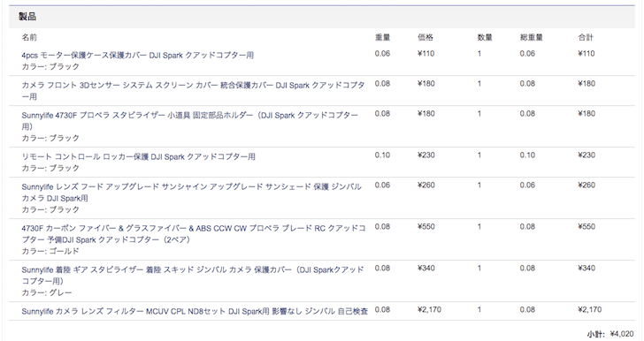Click the 価格 column header
Screen dimensions: 644x341
pyautogui.click(x=425, y=37)
